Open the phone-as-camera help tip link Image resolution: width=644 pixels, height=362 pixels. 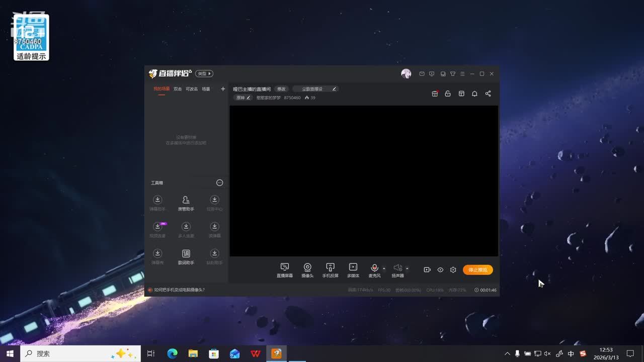179,290
